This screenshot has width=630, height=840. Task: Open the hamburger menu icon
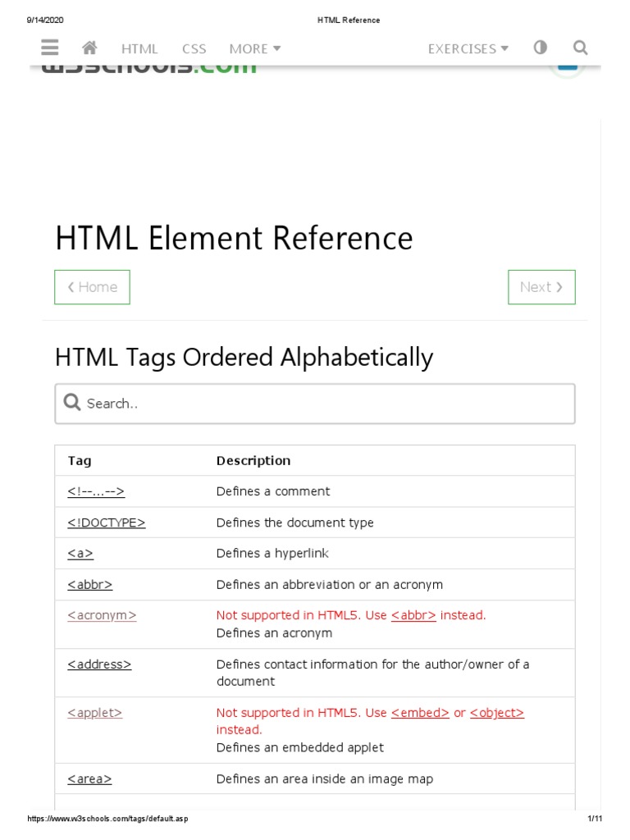50,48
